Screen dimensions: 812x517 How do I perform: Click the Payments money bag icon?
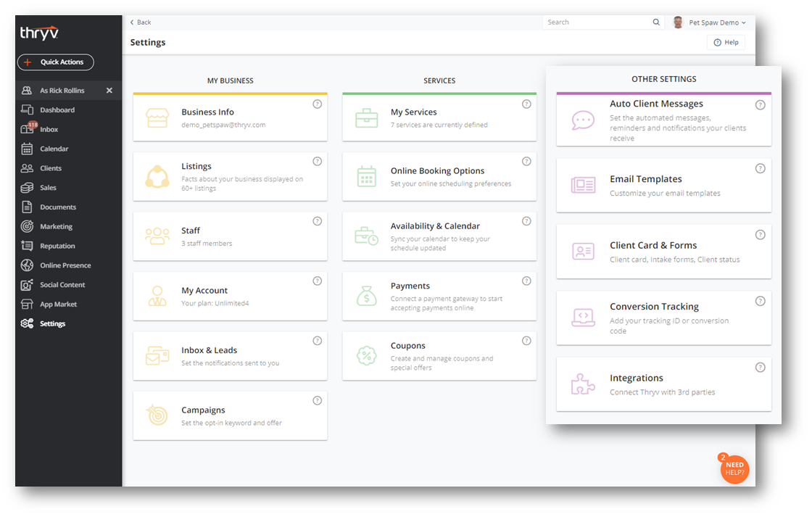(x=367, y=296)
